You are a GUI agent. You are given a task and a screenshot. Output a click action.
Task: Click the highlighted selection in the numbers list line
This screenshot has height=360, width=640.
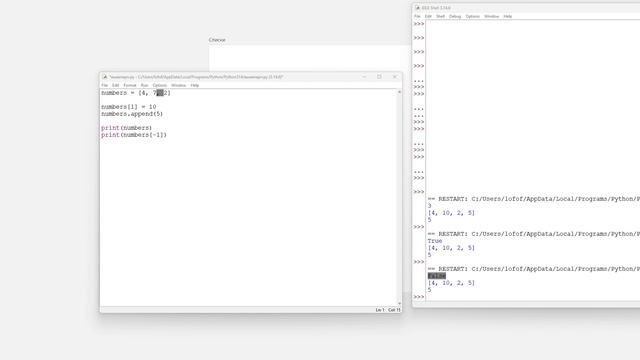[160, 93]
